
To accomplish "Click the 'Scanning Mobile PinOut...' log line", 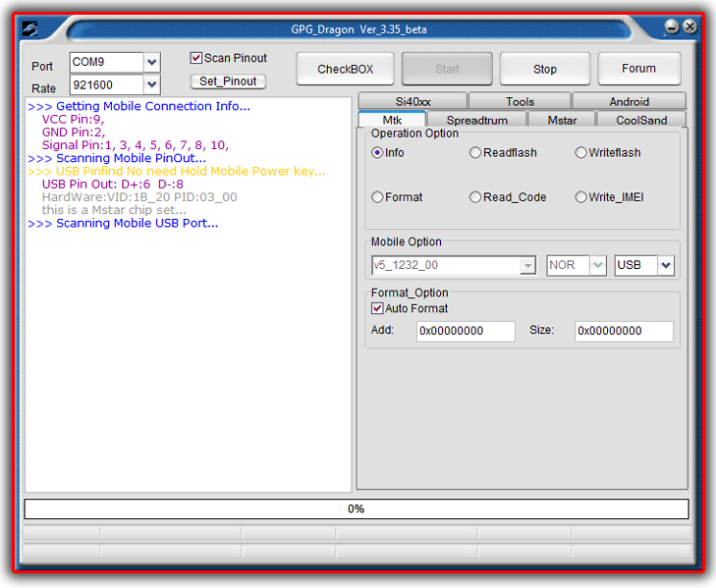I will (x=117, y=158).
